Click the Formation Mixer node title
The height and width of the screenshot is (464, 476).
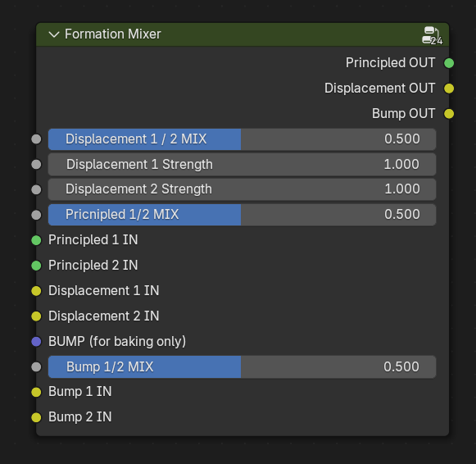tap(112, 34)
